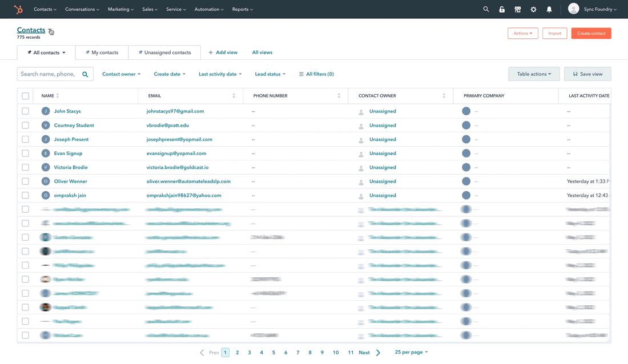Click John Stacys avatar circle
Viewport: 628px width, 364px height.
point(46,111)
